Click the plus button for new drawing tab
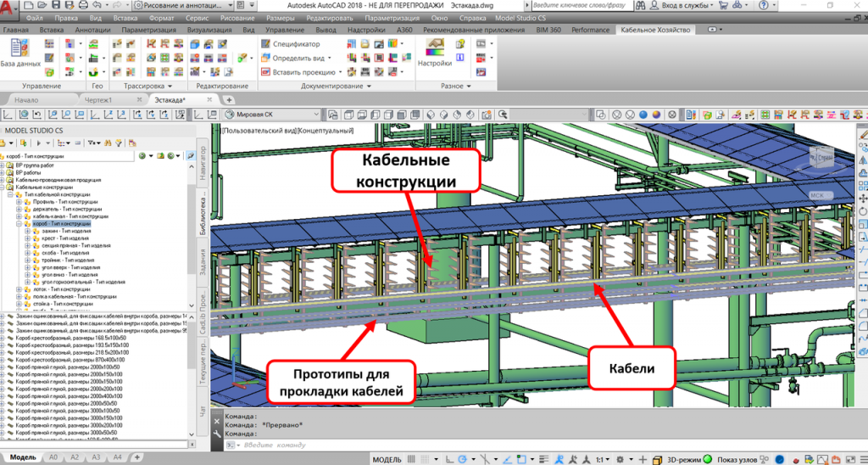 click(x=229, y=100)
